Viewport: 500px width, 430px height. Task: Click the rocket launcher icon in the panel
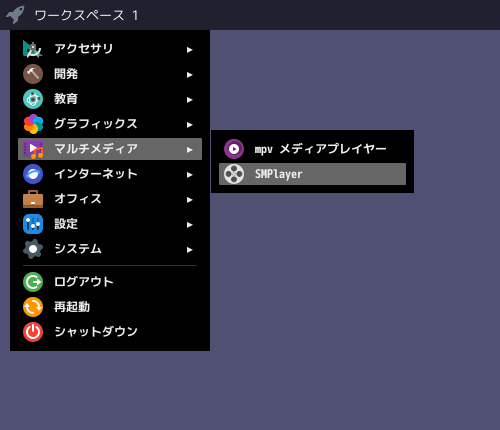point(15,15)
